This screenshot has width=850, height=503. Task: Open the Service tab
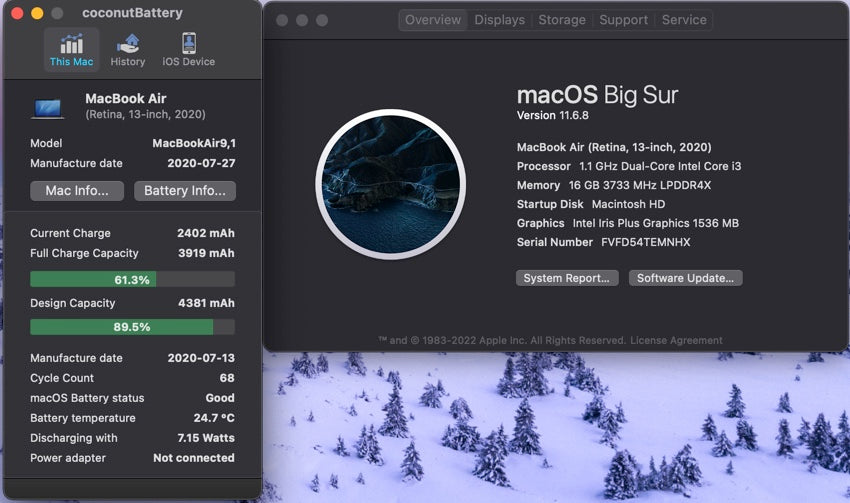click(684, 20)
